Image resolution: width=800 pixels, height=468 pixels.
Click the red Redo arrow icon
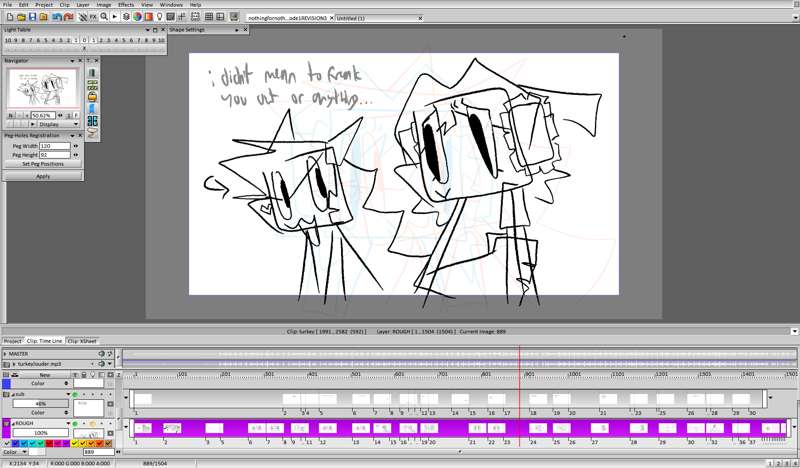(x=68, y=17)
